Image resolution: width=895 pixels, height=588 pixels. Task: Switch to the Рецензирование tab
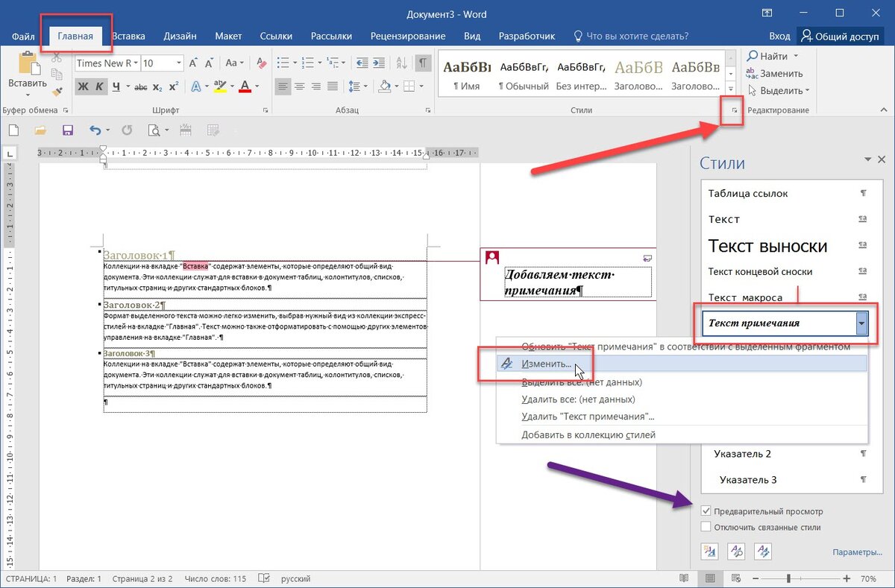coord(408,36)
